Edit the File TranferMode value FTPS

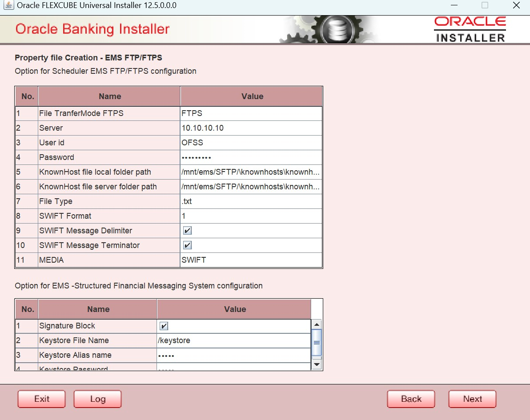(251, 113)
